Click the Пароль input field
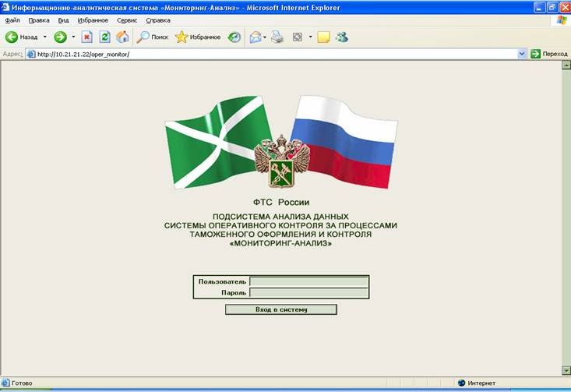Viewport: 571px width, 392px height. click(x=308, y=292)
